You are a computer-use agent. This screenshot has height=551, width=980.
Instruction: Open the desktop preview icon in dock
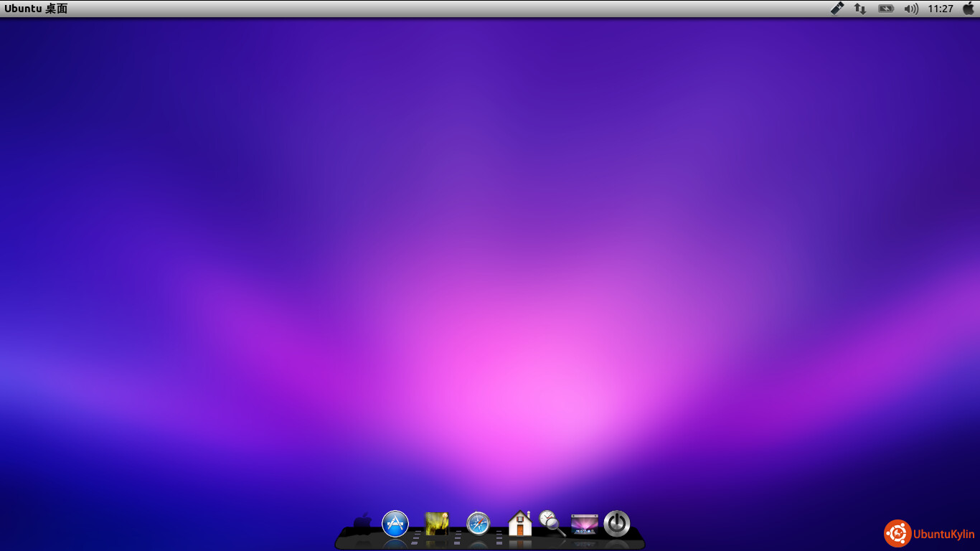pos(584,524)
